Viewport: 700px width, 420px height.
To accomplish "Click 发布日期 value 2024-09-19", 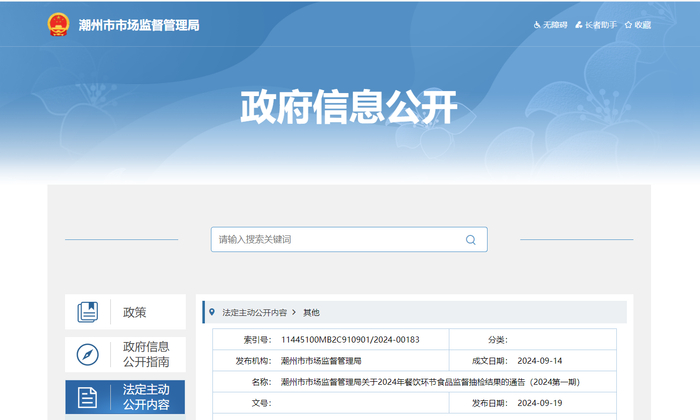I will (x=540, y=403).
